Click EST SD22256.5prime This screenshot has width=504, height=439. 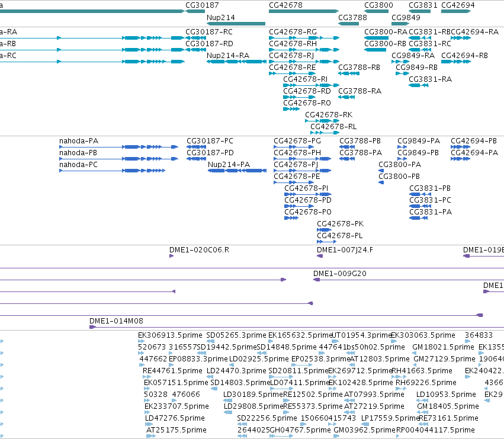click(x=267, y=418)
